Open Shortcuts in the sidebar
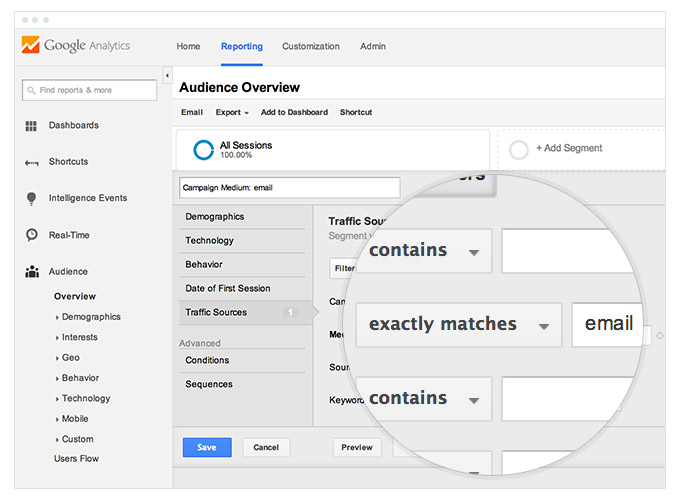 (68, 162)
